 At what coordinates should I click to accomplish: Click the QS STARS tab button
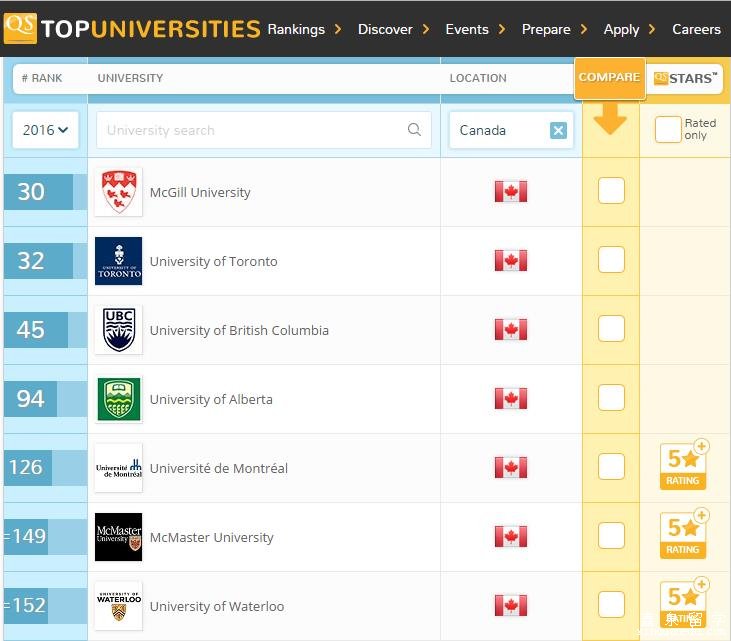pyautogui.click(x=685, y=78)
